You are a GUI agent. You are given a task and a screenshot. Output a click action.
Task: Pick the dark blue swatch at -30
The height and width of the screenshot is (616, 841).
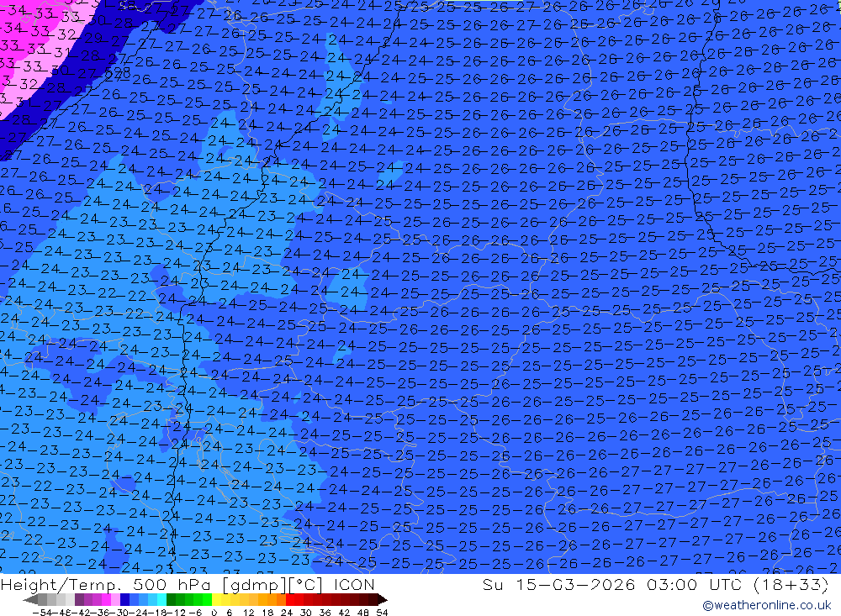pos(124,599)
